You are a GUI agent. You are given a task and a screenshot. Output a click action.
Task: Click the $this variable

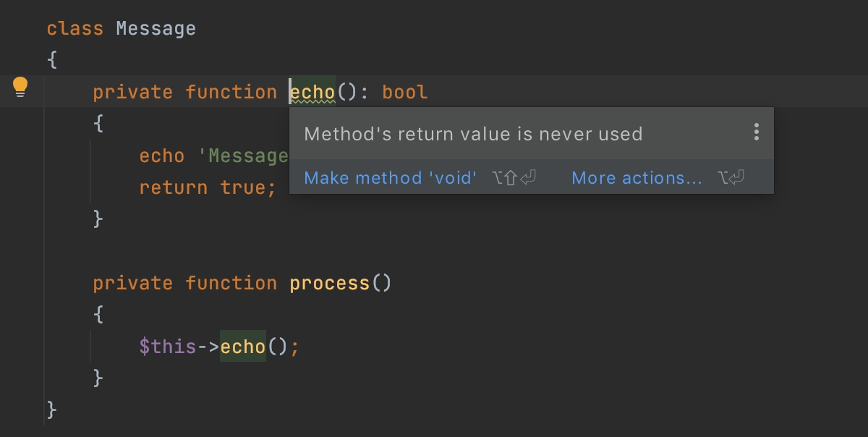(x=168, y=347)
